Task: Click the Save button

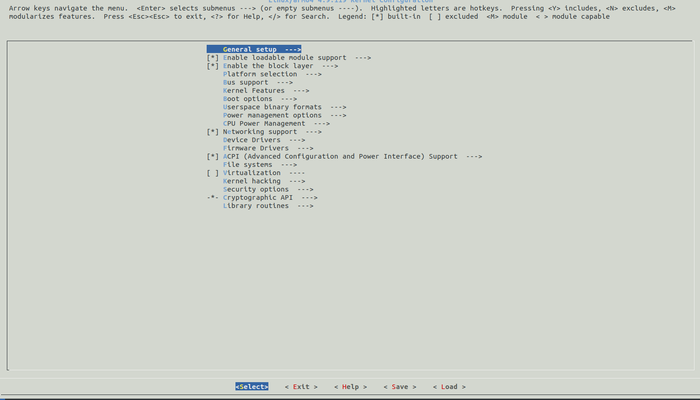Action: (400, 387)
